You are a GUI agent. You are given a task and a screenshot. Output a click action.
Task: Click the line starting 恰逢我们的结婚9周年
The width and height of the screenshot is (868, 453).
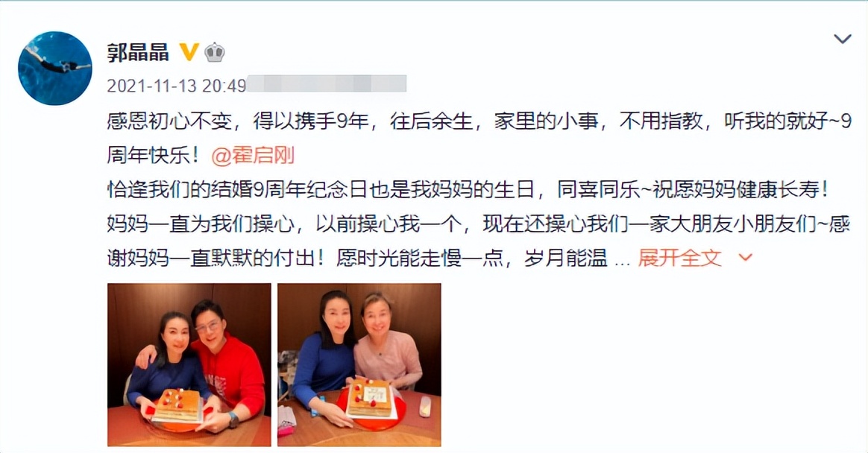point(469,190)
